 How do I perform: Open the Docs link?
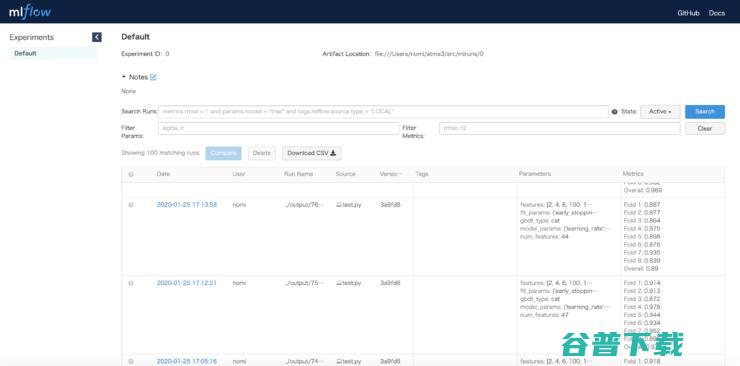[716, 13]
